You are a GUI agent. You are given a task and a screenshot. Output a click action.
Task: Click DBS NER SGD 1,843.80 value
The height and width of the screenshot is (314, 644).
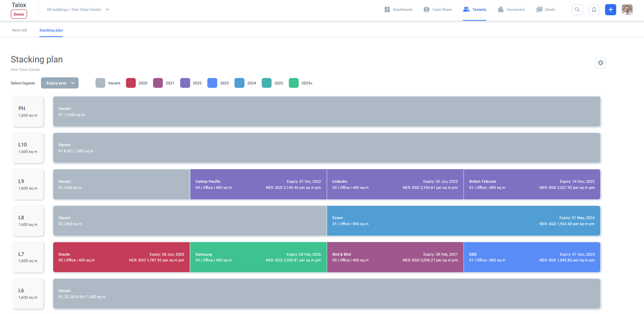[567, 260]
